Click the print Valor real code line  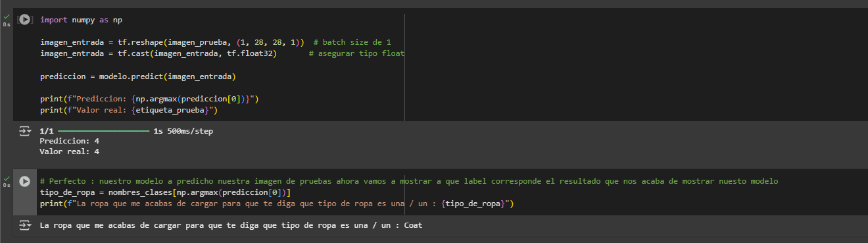(128, 110)
